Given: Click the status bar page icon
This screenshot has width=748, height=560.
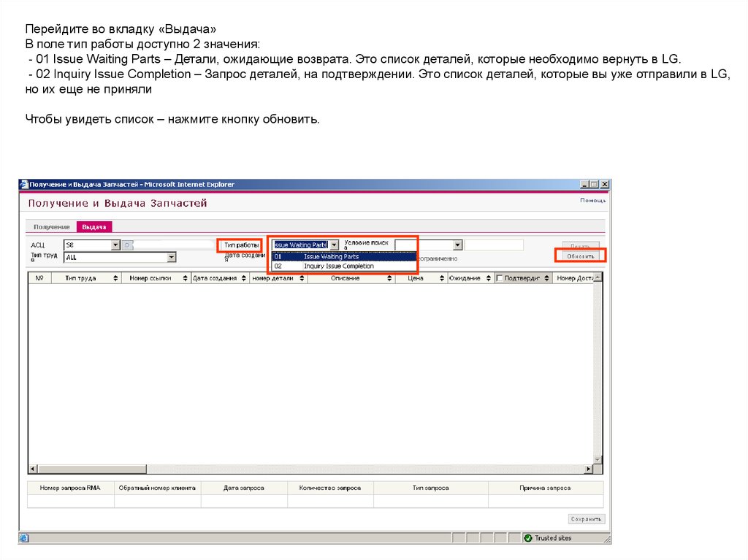Looking at the screenshot, I should 24,538.
